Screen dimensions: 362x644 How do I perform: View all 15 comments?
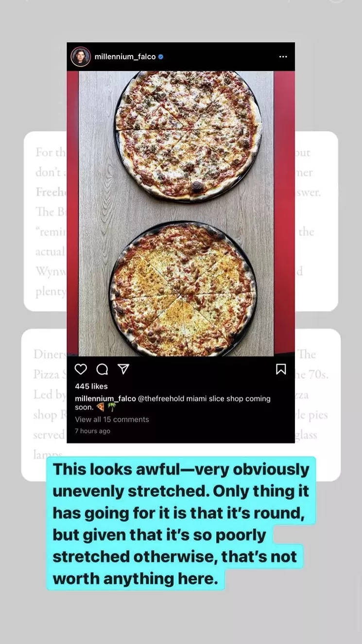point(112,419)
